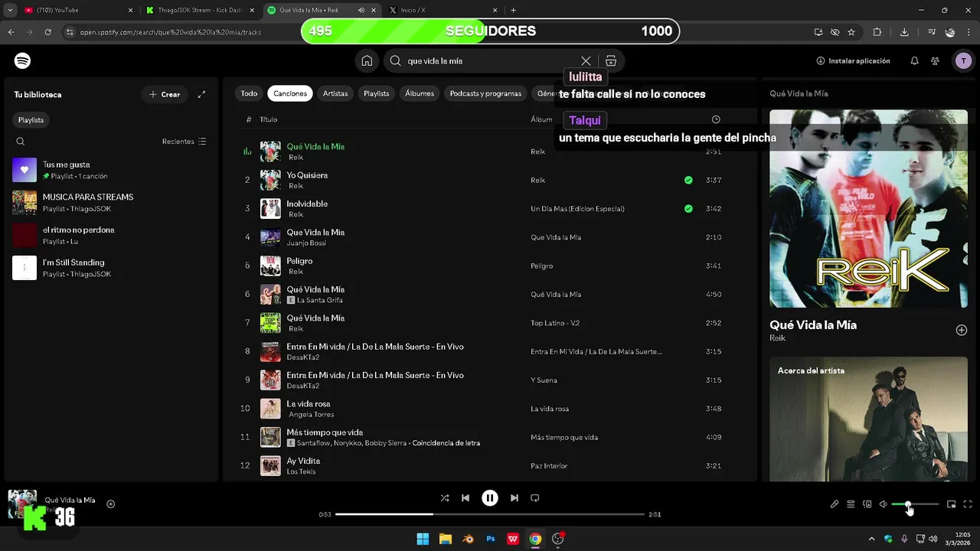
Task: Open the Acerca del artista card
Action: point(868,419)
